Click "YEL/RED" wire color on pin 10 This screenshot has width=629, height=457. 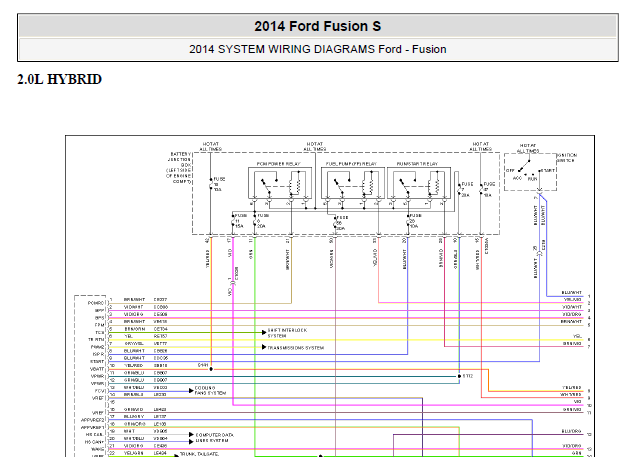pyautogui.click(x=134, y=366)
